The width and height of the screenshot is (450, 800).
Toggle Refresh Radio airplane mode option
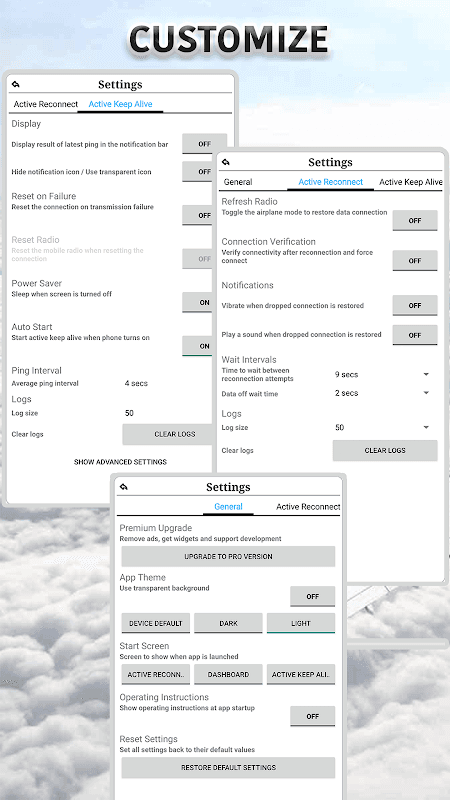[x=415, y=220]
